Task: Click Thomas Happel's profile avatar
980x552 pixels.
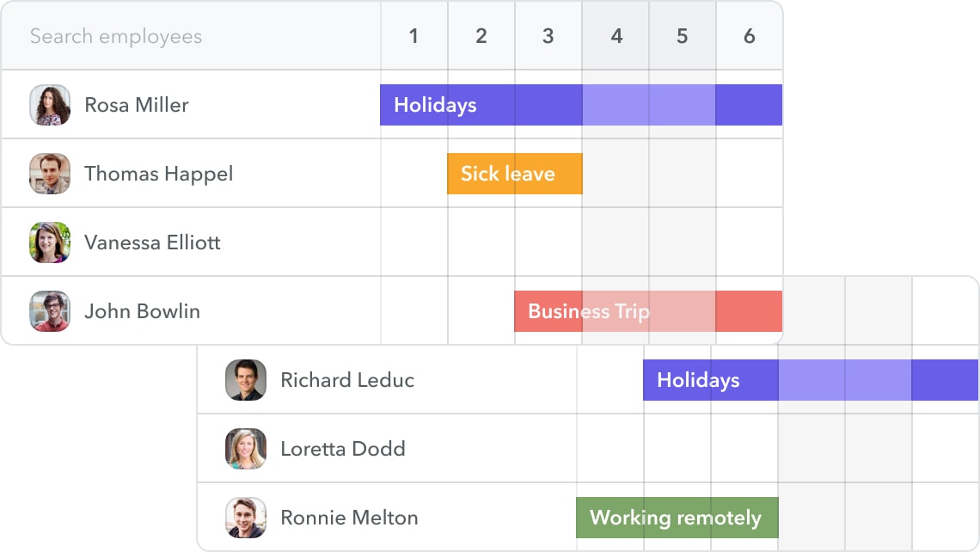Action: [50, 173]
